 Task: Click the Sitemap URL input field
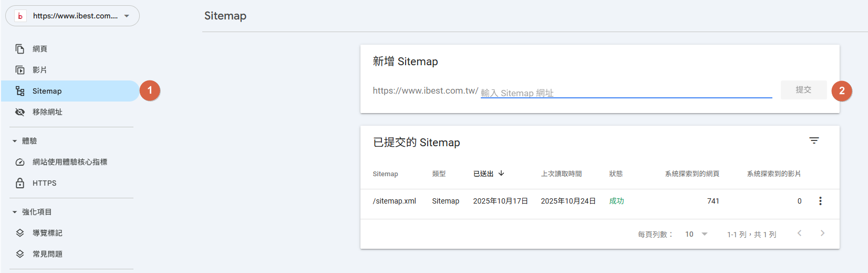(625, 92)
